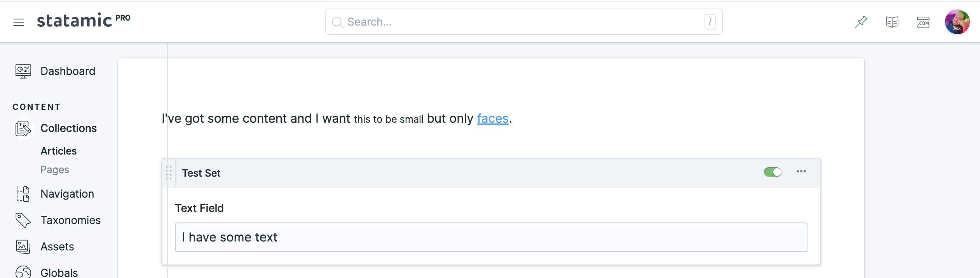This screenshot has height=278, width=980.
Task: Grab the Test Set drag handle
Action: tap(169, 173)
